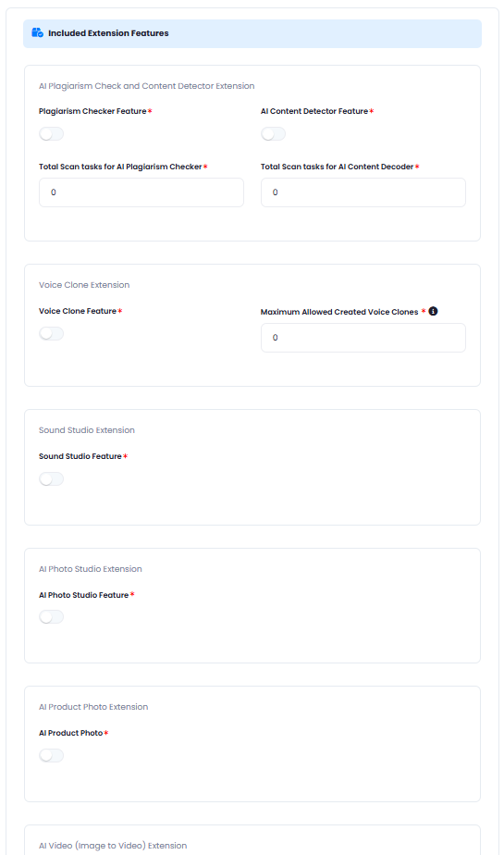The width and height of the screenshot is (504, 855).
Task: Click the info icon beside Voice Clones limit
Action: point(433,311)
